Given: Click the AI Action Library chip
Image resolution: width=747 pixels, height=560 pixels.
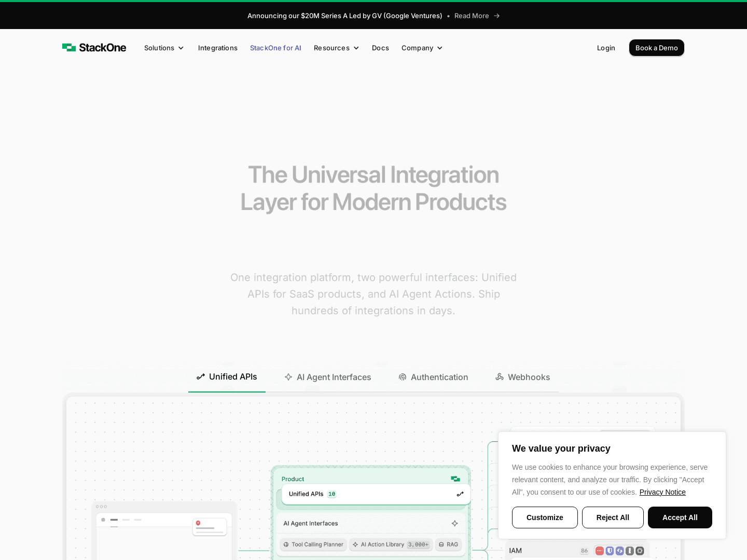Looking at the screenshot, I should [x=391, y=544].
